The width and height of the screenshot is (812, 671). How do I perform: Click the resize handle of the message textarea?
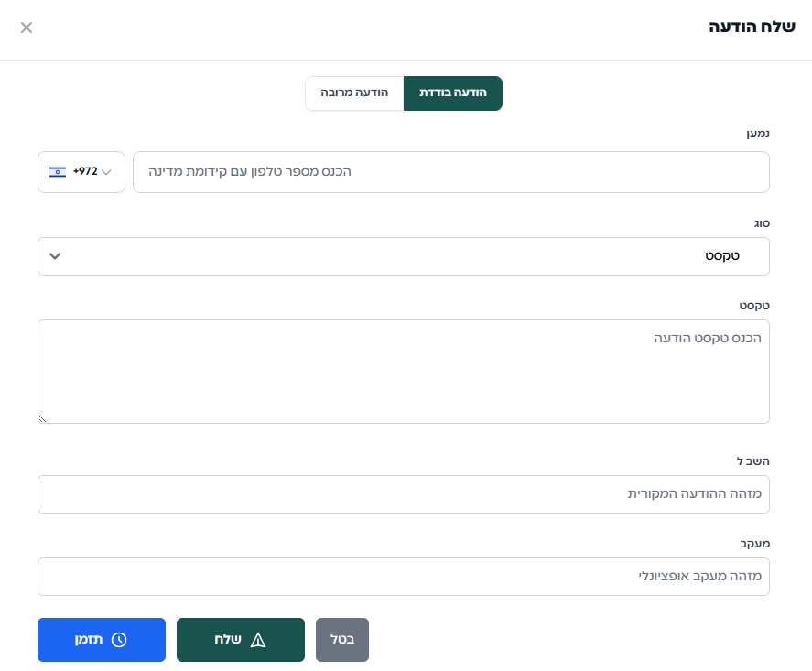pyautogui.click(x=43, y=418)
